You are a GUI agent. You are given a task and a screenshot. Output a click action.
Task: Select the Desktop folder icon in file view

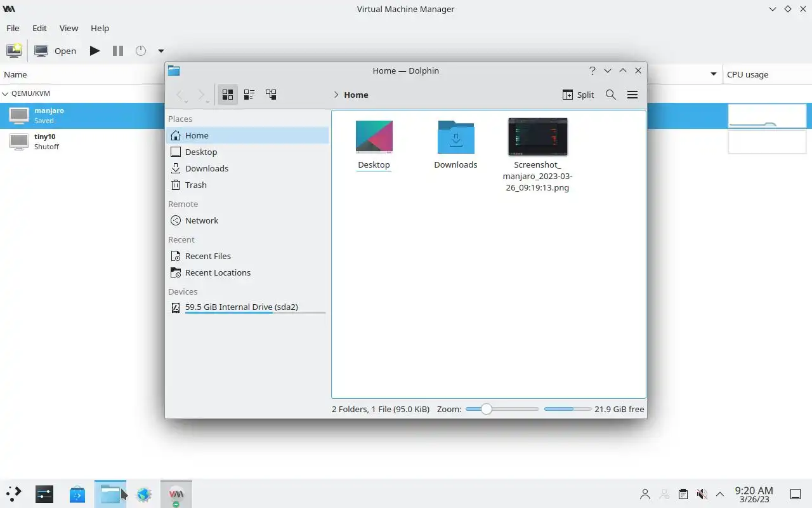pos(374,137)
